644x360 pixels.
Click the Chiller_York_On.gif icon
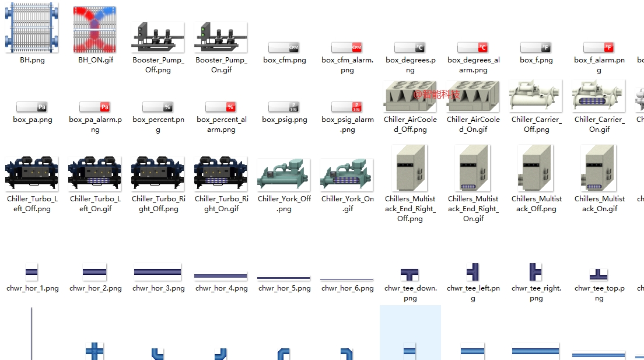pyautogui.click(x=347, y=175)
